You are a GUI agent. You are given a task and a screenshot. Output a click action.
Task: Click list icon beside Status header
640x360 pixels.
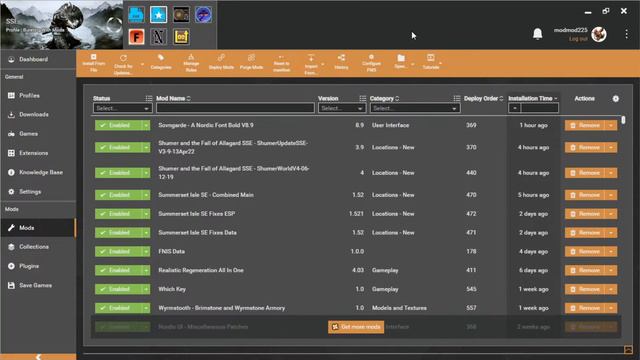(x=149, y=98)
